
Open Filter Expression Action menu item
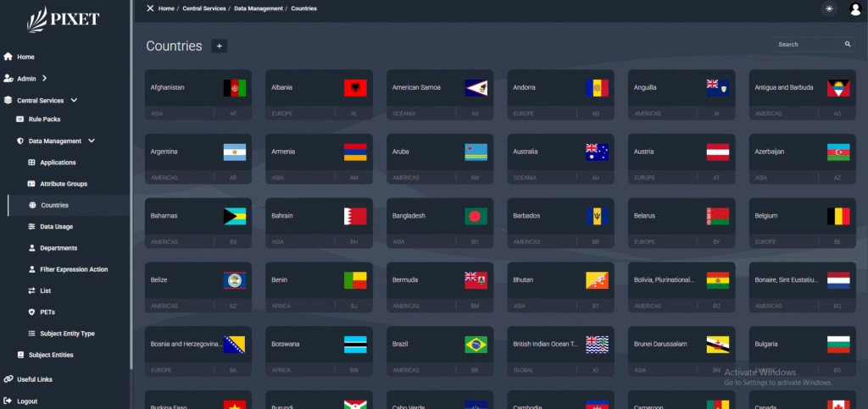click(74, 269)
